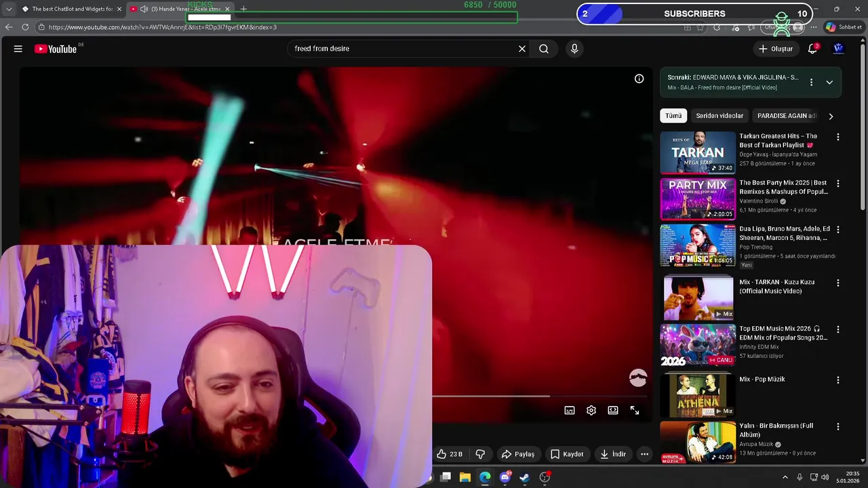Viewport: 868px width, 488px height.
Task: Open Tarkan Mega Star thumbnail
Action: tap(698, 152)
